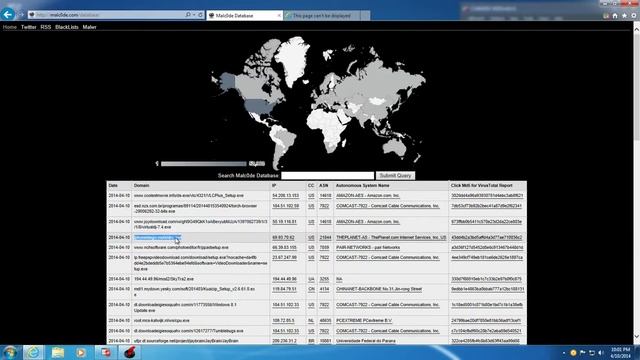Open IP link 69.93.70.62

point(283,237)
